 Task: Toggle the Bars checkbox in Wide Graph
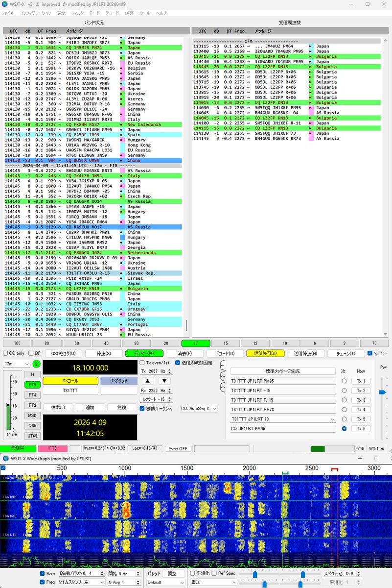42,573
